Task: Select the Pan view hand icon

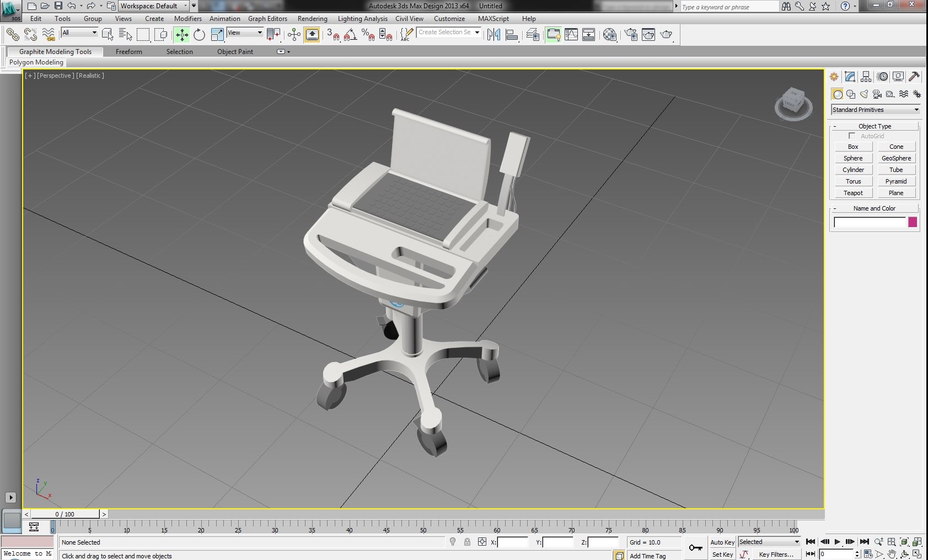Action: pyautogui.click(x=892, y=554)
